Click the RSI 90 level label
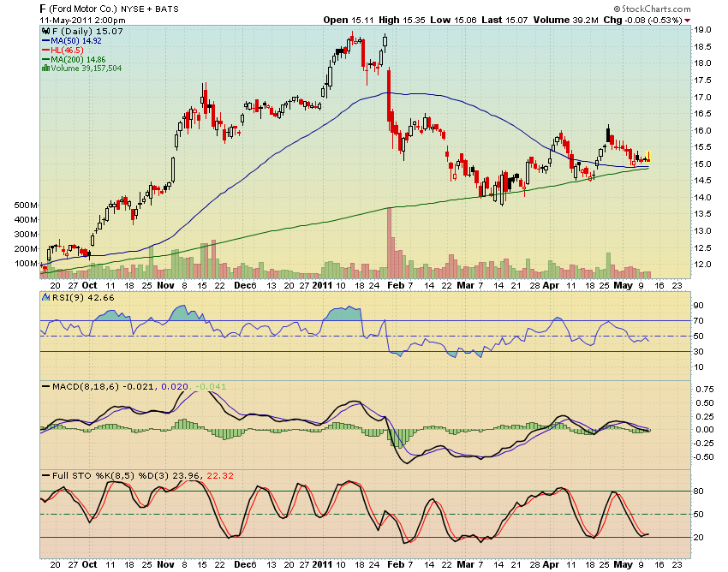Image resolution: width=728 pixels, height=572 pixels. (x=698, y=306)
